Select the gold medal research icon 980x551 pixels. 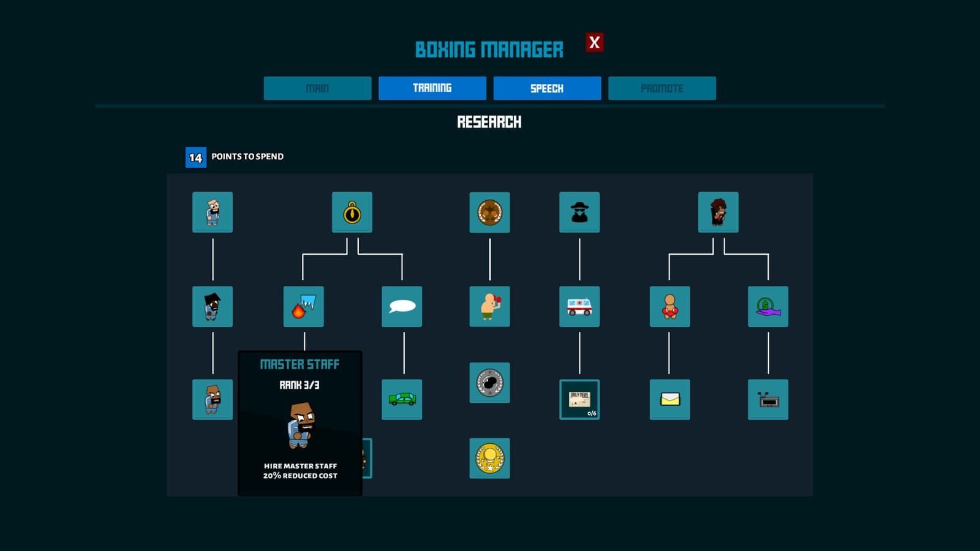489,458
